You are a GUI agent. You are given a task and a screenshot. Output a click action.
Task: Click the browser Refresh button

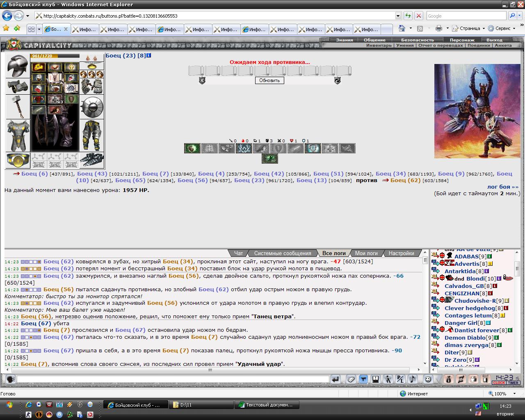coord(408,16)
